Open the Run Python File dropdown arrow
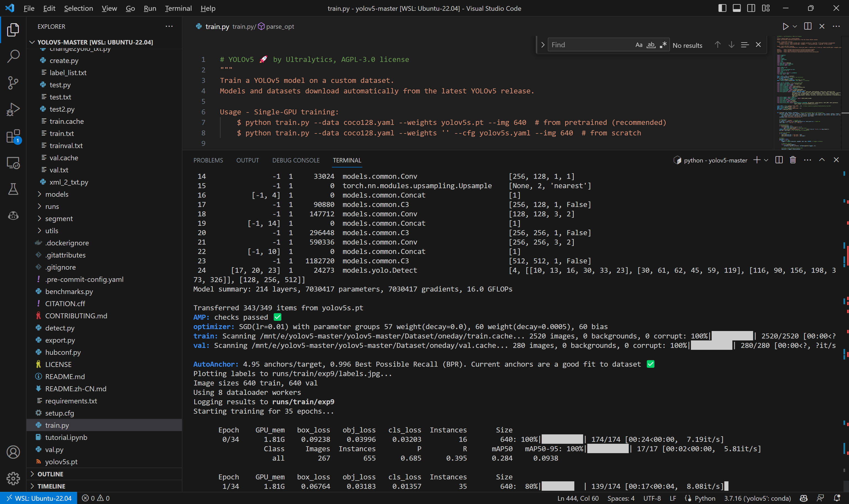 click(x=795, y=27)
